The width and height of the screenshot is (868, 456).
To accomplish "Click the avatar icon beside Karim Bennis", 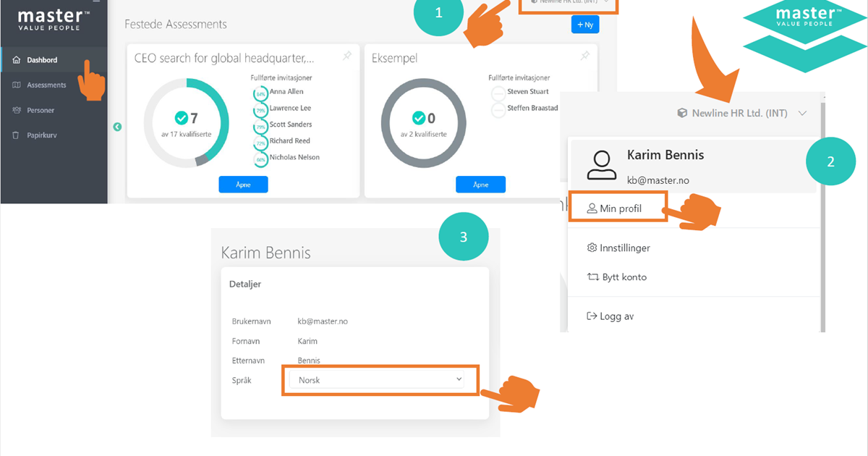I will (601, 165).
